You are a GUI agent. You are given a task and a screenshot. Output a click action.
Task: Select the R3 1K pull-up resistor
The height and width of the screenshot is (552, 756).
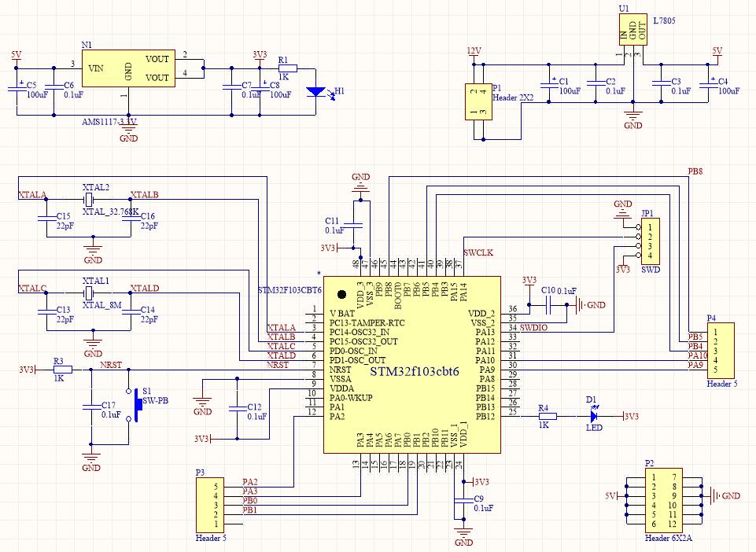(x=63, y=370)
